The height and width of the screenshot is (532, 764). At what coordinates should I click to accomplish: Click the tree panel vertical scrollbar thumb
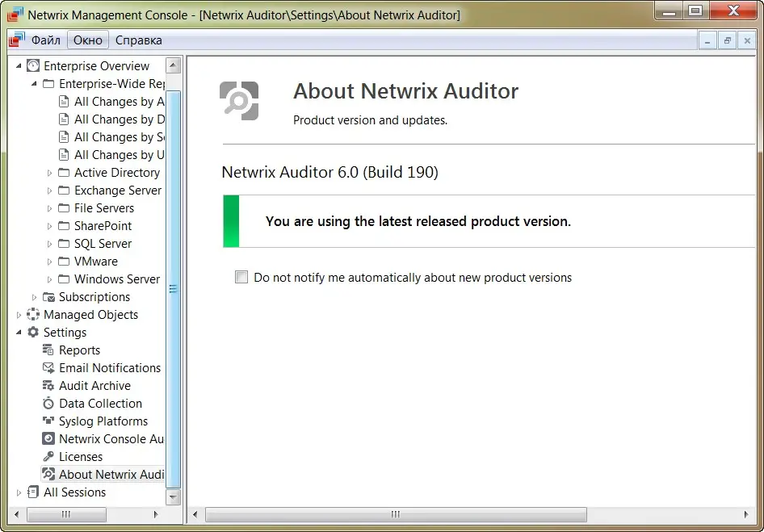pos(174,289)
